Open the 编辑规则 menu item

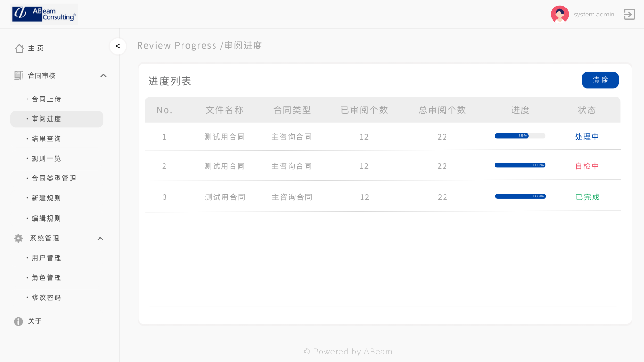[46, 218]
